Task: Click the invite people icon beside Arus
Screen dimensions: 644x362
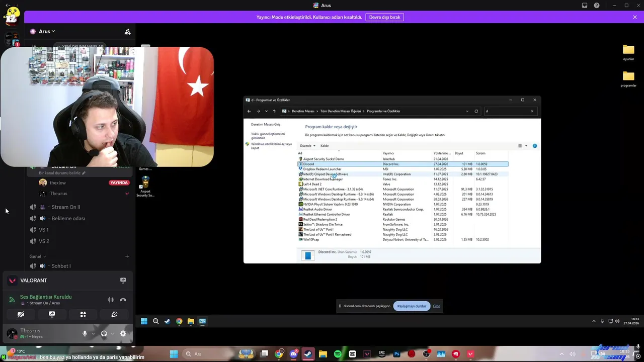Action: [x=127, y=32]
